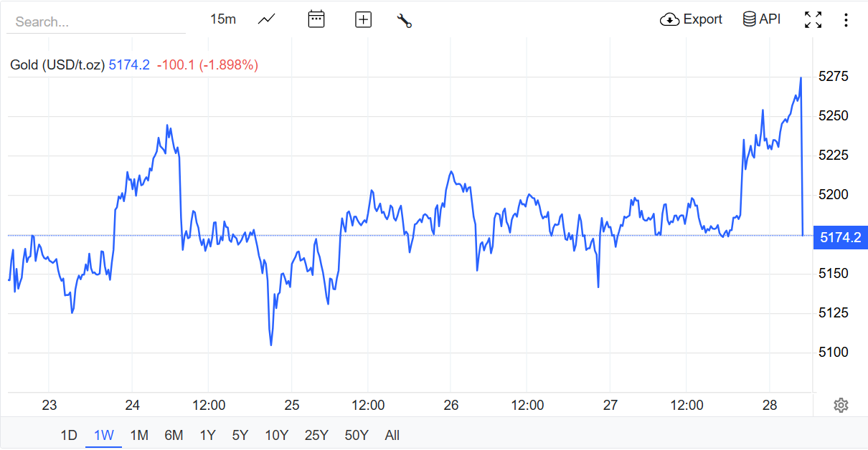Select the 5Y time range

point(240,435)
